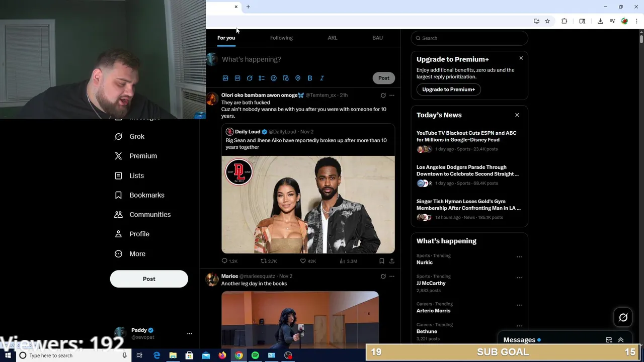
Task: View analytics showing 3.3M views
Action: tap(348, 261)
